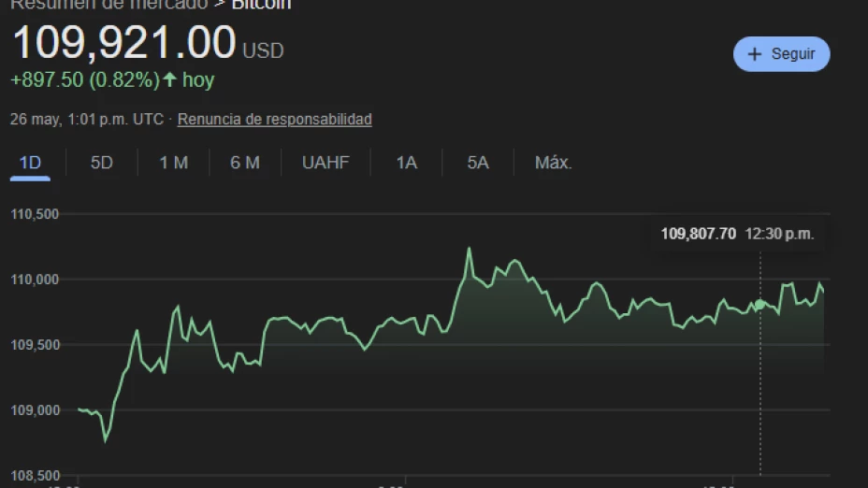Switch to the 5D range tab
The height and width of the screenshot is (488, 868).
coord(101,163)
